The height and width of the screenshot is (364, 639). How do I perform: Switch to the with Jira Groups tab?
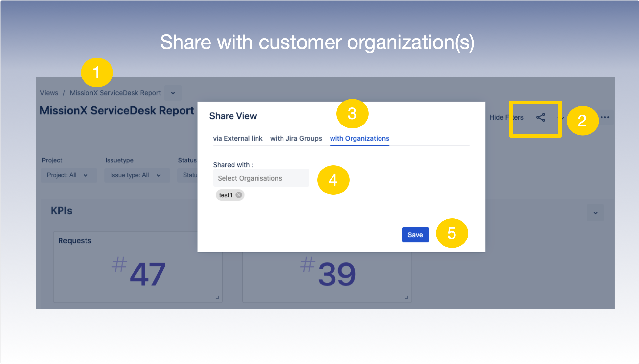(x=296, y=138)
